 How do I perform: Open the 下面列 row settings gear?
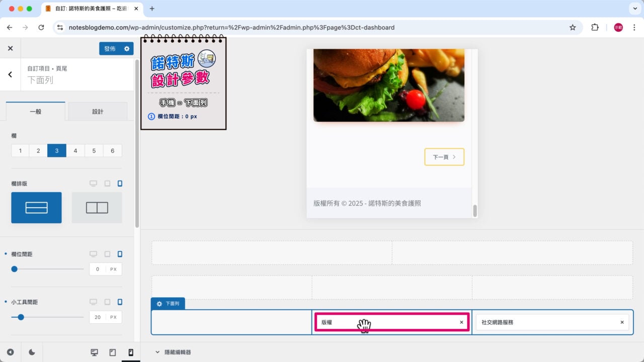click(159, 304)
